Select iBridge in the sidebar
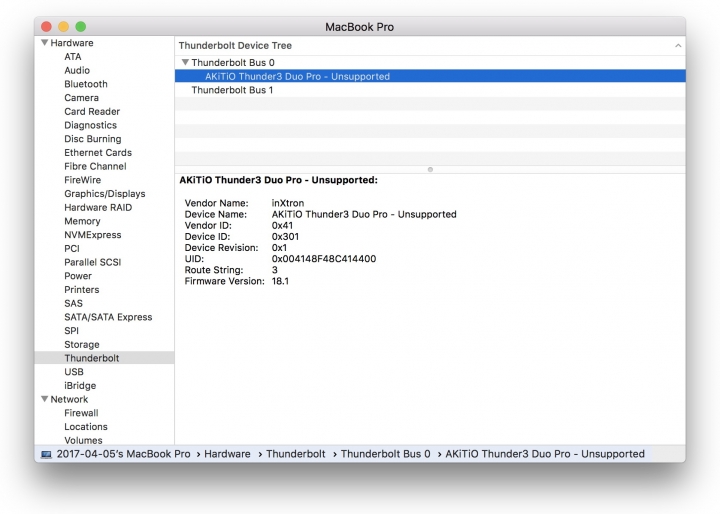This screenshot has width=720, height=514. tap(80, 385)
